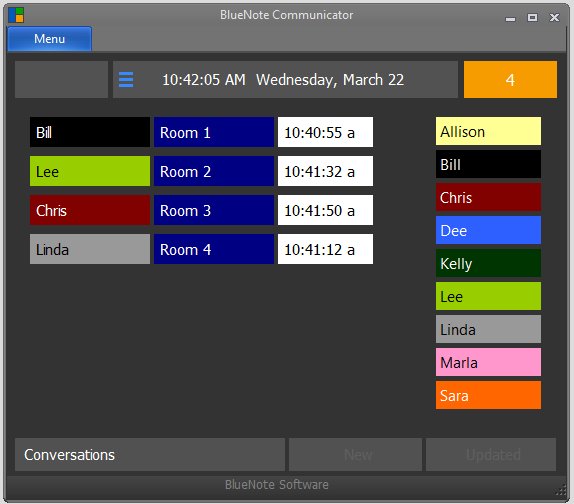Screen dimensions: 574x504
Task: Click the 10:41:50 a timestamp
Action: click(325, 210)
